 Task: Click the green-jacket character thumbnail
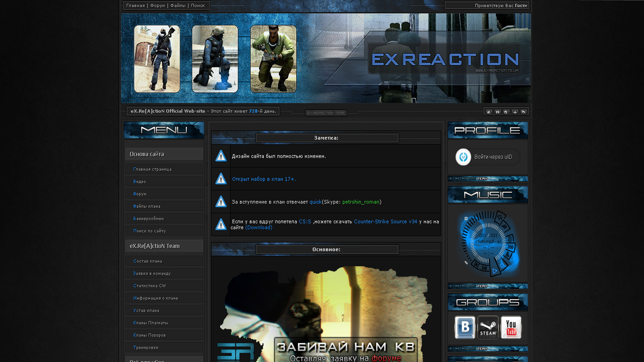[273, 59]
